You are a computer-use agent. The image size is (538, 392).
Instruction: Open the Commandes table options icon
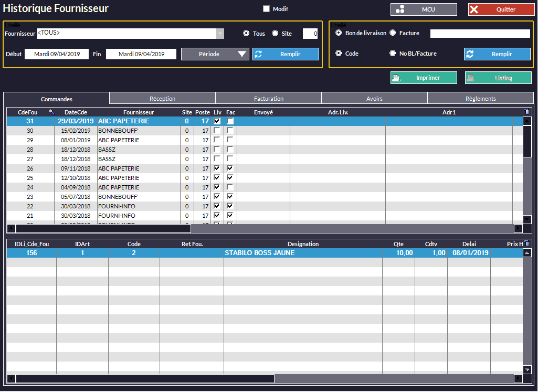[x=527, y=111]
